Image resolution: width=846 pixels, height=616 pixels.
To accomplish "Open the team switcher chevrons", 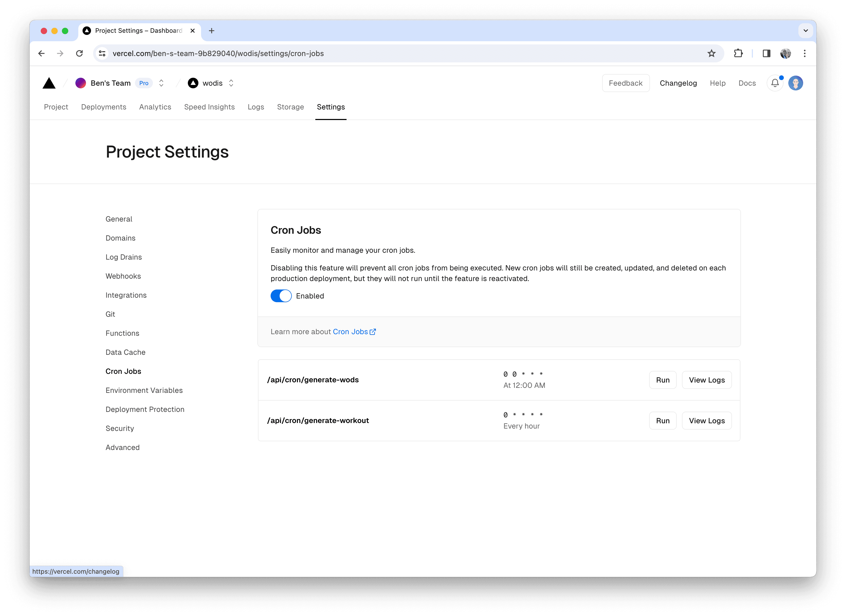I will (161, 83).
